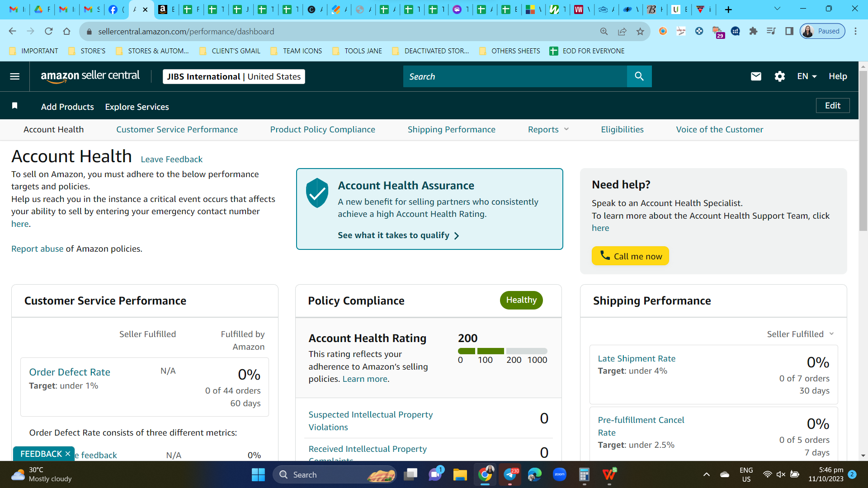Open the browser home page
Screen dimensions: 868x488
click(x=67, y=31)
